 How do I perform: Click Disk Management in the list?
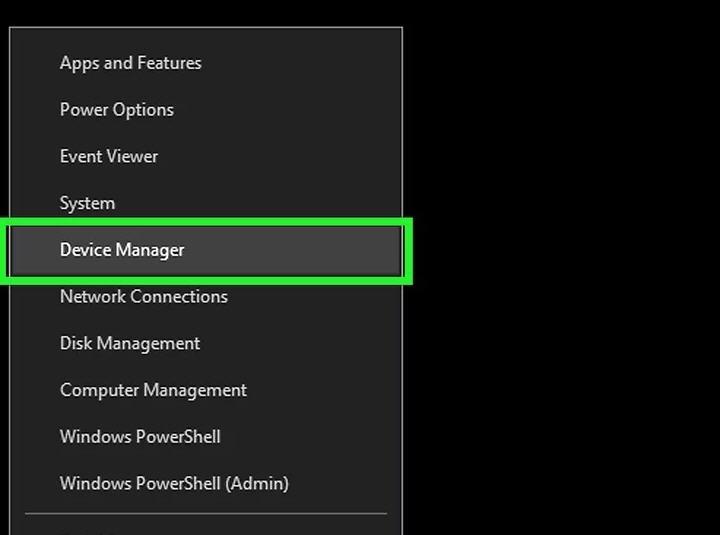tap(130, 343)
